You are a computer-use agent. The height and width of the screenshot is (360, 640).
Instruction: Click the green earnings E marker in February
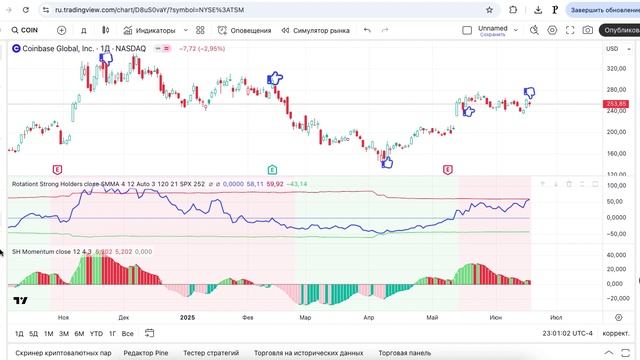[x=272, y=169]
